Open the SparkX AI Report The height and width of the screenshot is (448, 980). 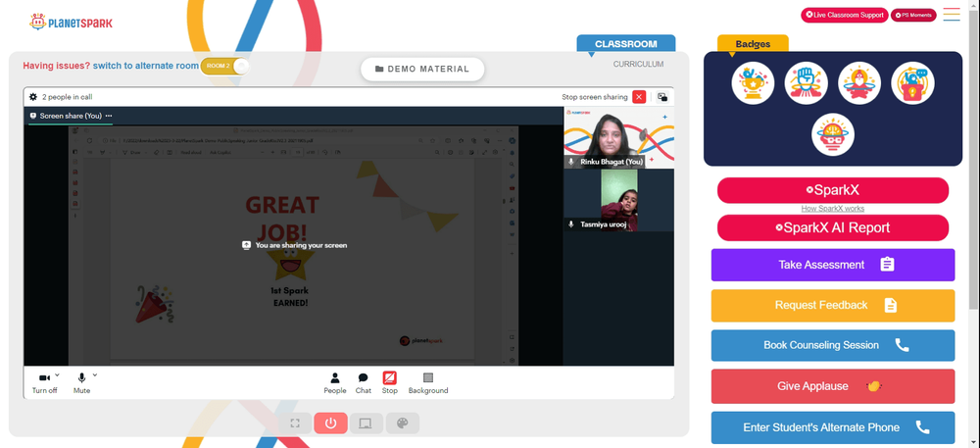pyautogui.click(x=832, y=227)
